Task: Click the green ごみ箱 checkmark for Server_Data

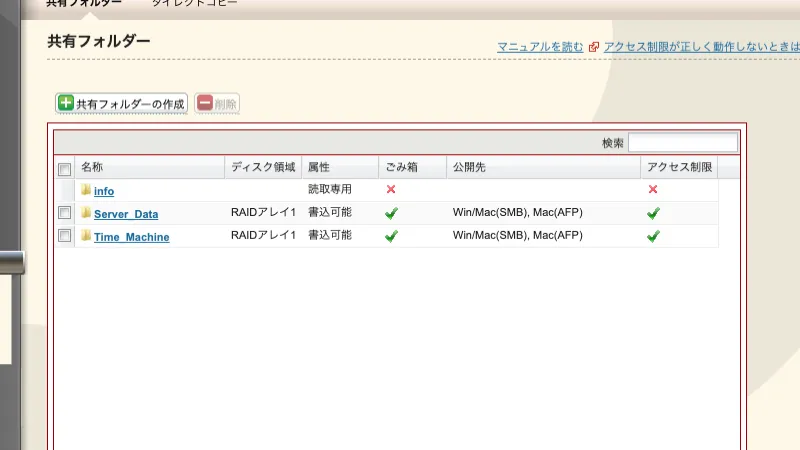Action: (x=391, y=213)
